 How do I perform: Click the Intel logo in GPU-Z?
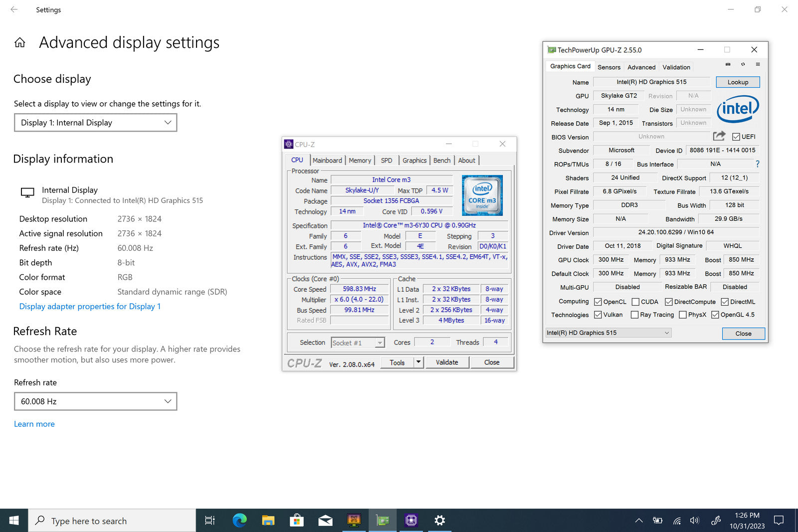[x=738, y=109]
